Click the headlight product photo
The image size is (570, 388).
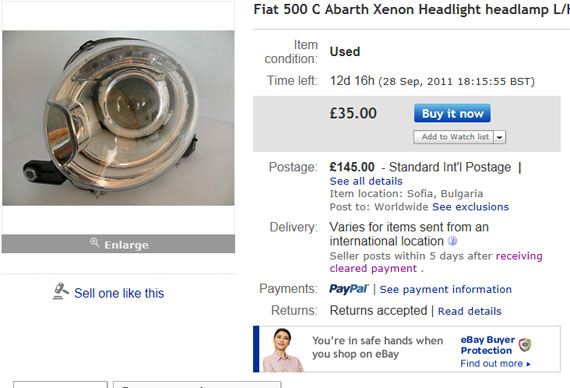click(119, 118)
